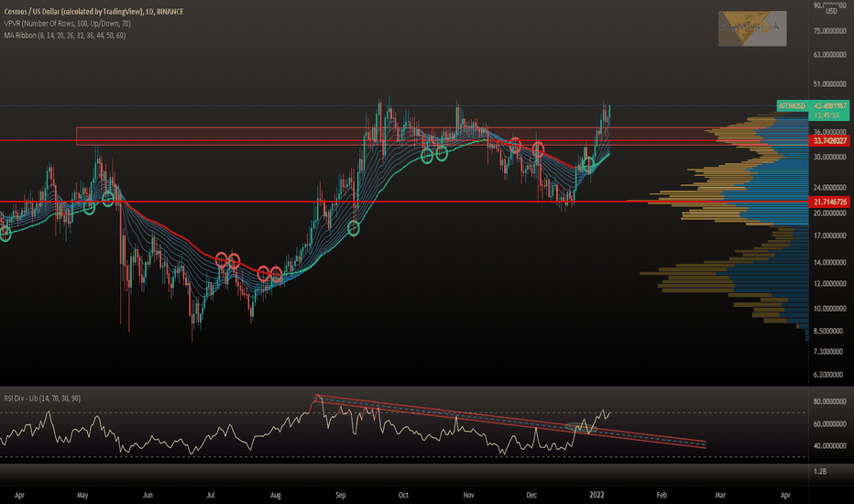
Task: Click the May label on time axis
Action: click(x=82, y=495)
